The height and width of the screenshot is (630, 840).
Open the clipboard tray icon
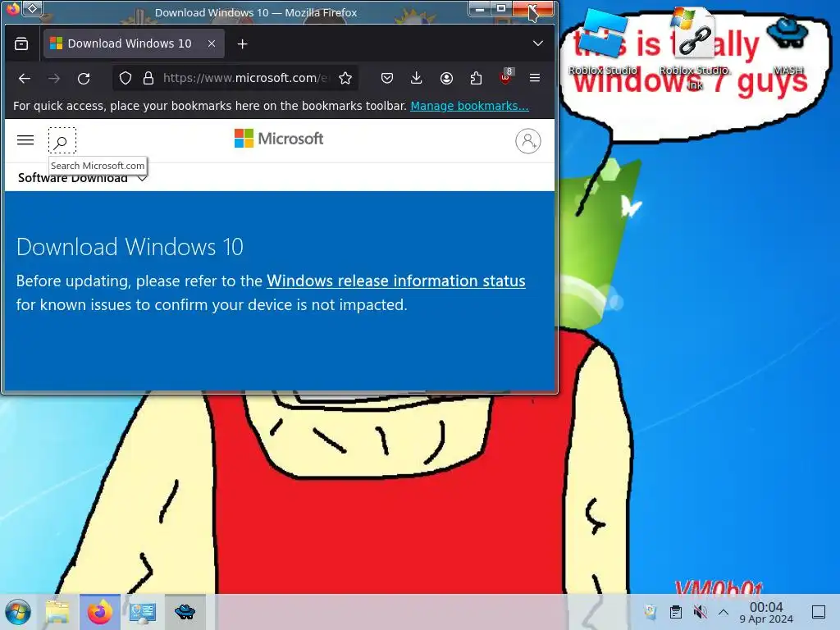click(676, 612)
